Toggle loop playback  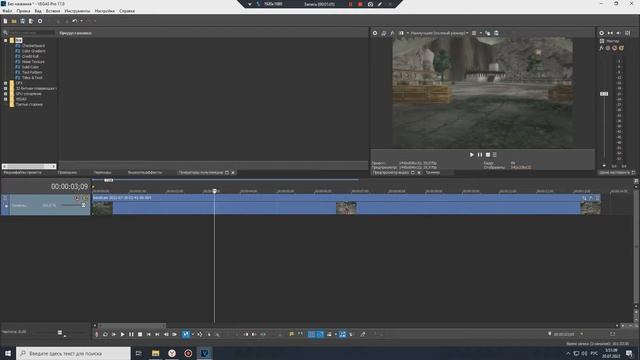pyautogui.click(x=105, y=334)
